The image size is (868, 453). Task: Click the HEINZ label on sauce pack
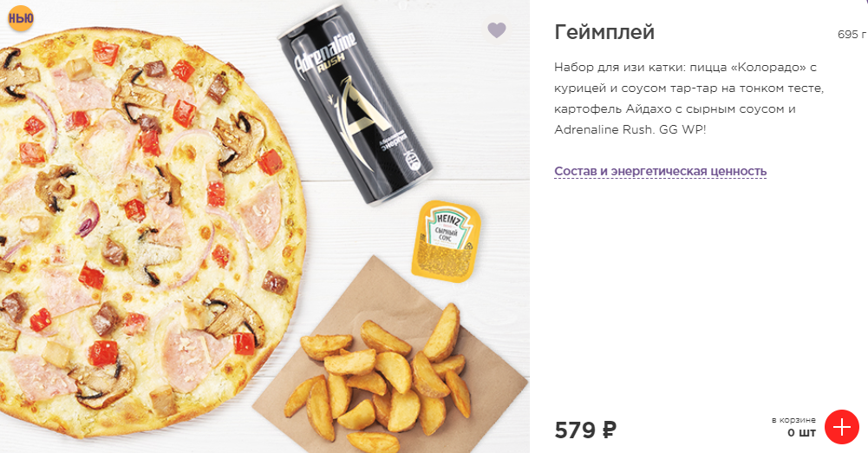447,220
